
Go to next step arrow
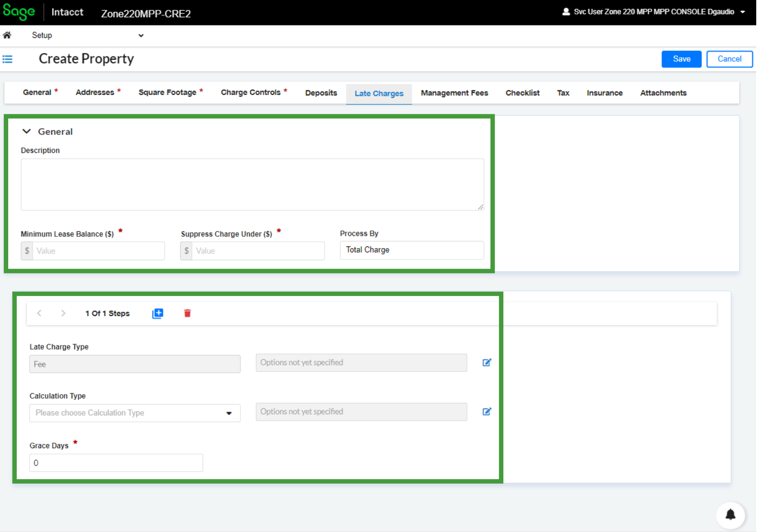[63, 313]
